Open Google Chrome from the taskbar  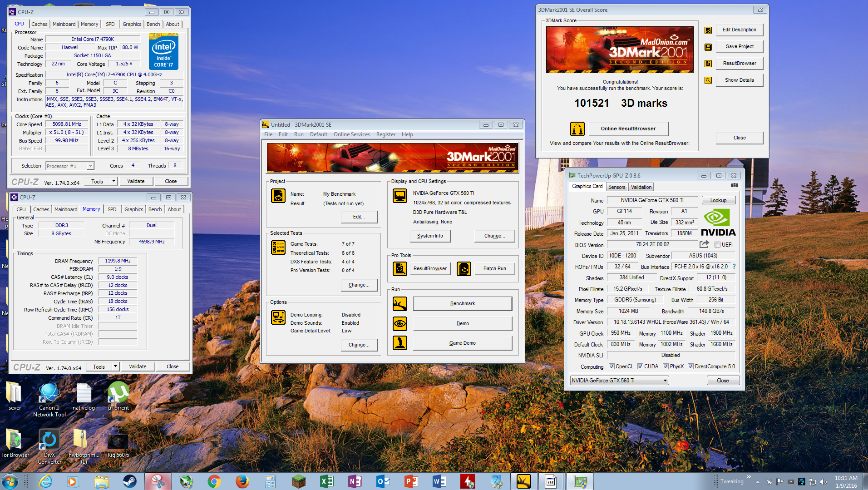(x=214, y=481)
